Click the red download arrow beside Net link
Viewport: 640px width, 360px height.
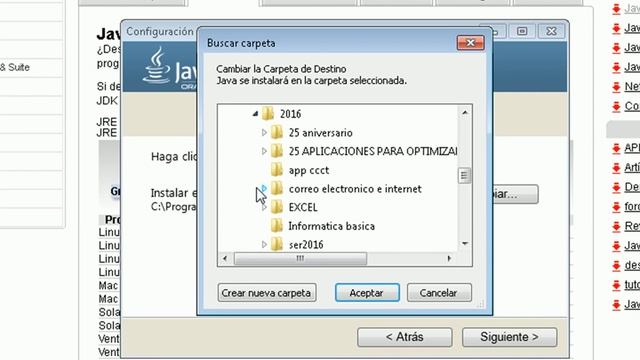pyautogui.click(x=616, y=87)
